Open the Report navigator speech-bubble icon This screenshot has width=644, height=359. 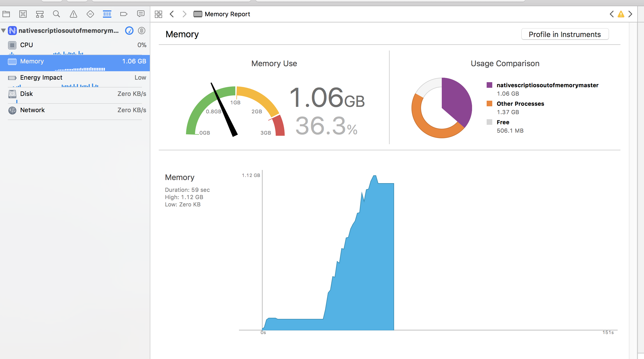[141, 14]
